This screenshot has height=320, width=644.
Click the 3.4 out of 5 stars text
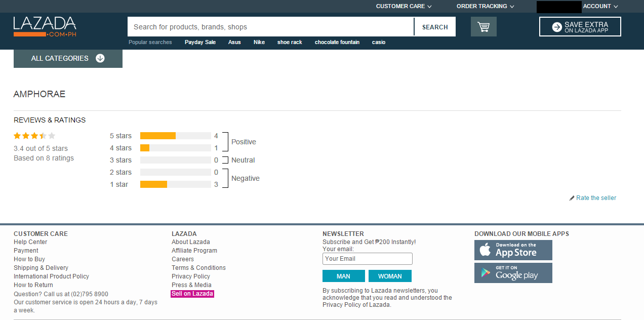click(41, 148)
